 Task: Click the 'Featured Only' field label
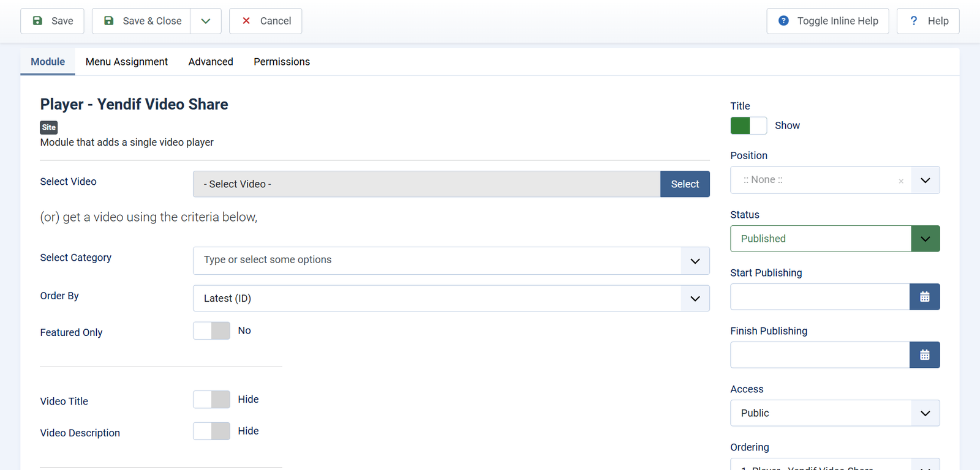coord(71,332)
